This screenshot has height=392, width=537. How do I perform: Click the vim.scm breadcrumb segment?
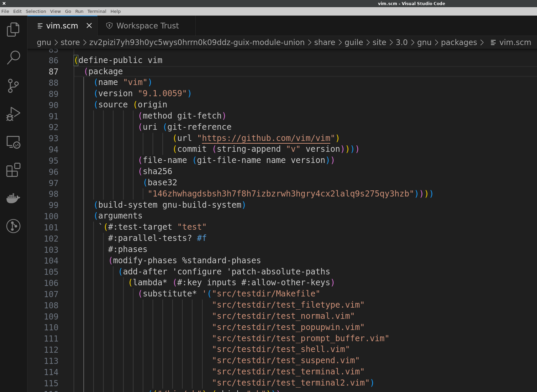pos(515,42)
